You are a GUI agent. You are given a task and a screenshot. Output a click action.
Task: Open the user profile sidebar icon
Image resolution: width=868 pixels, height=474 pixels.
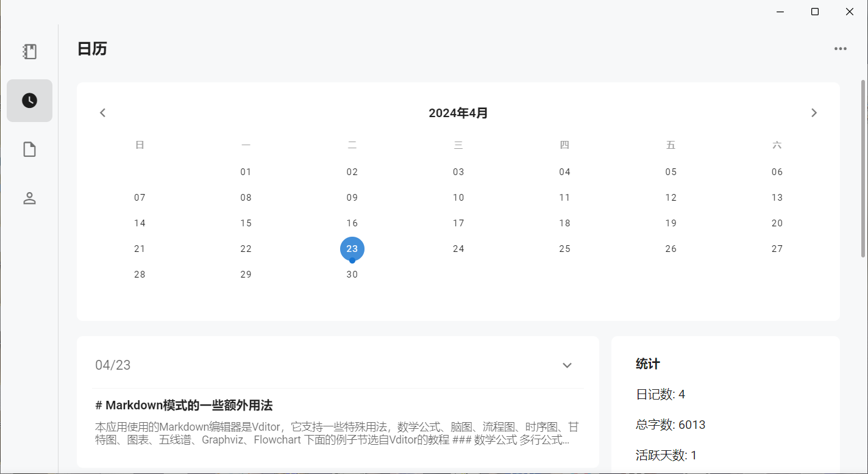coord(29,198)
